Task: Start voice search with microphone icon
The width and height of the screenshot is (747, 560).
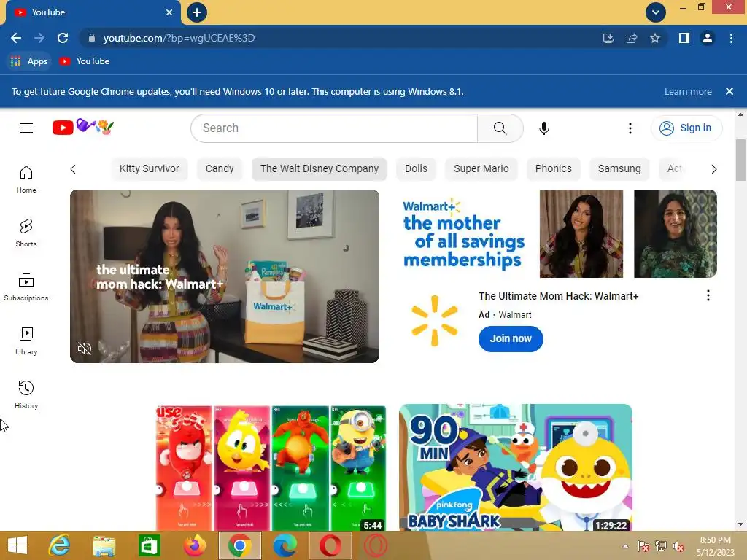Action: click(543, 128)
